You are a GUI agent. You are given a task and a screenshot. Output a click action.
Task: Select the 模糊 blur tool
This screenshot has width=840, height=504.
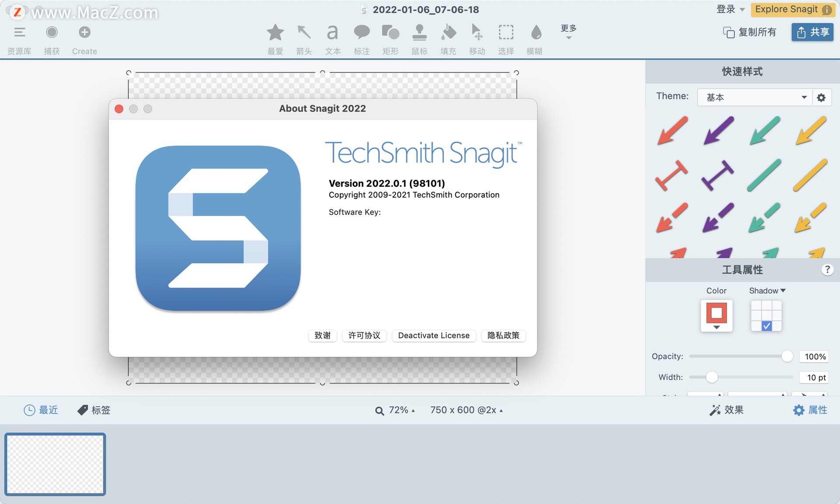tap(535, 32)
